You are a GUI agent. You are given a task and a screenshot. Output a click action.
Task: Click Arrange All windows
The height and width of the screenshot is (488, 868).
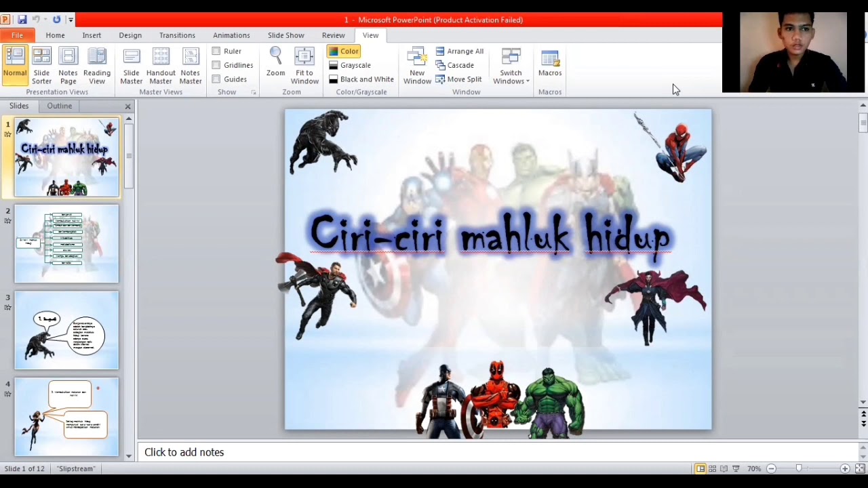pos(459,51)
